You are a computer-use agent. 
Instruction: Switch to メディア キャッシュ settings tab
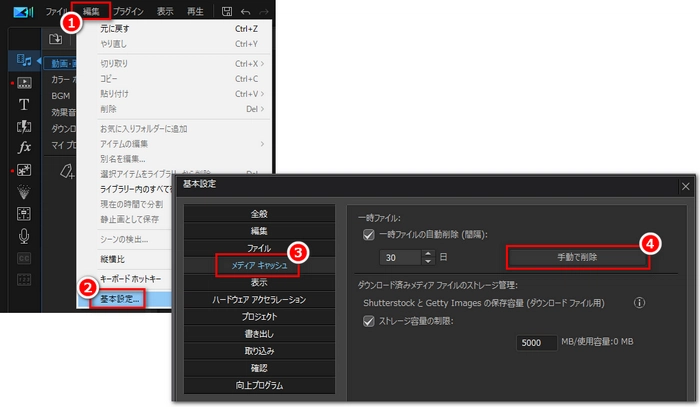tap(259, 266)
